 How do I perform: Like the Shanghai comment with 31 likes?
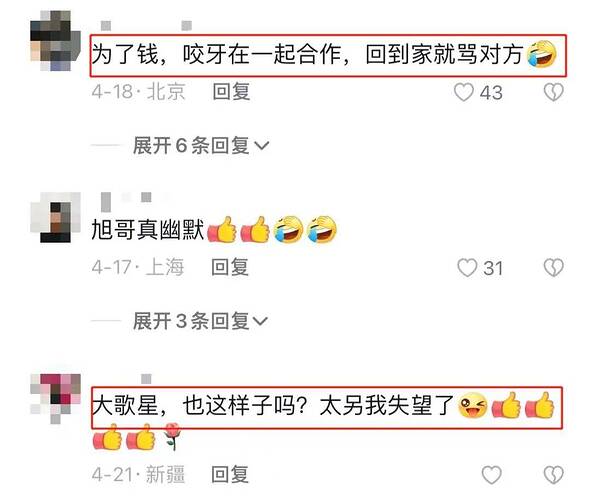tap(467, 268)
